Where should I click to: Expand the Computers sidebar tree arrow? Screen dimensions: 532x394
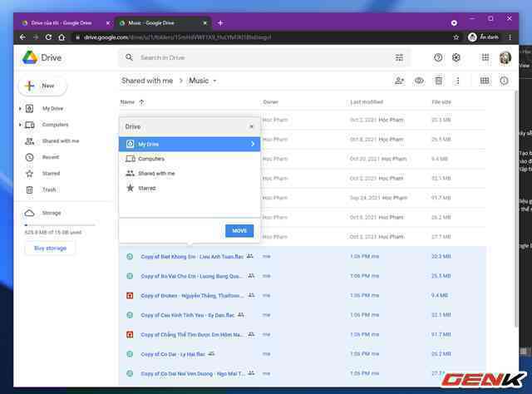click(x=20, y=125)
